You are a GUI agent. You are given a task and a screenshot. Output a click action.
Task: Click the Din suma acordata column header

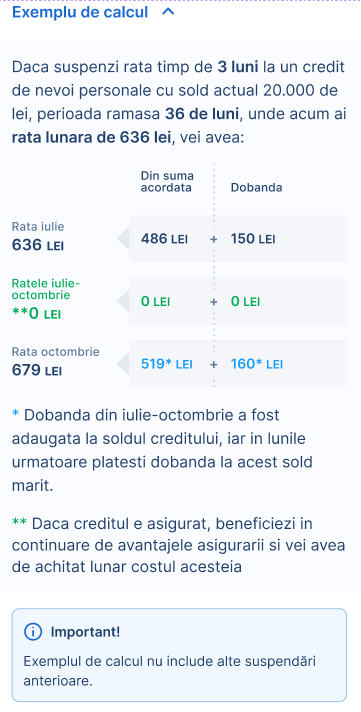point(167,182)
